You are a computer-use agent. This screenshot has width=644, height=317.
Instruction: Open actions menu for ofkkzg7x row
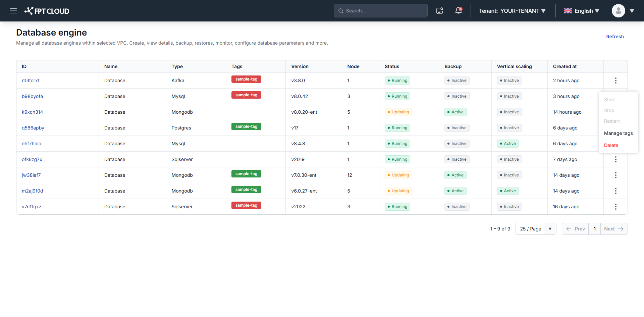click(x=616, y=159)
